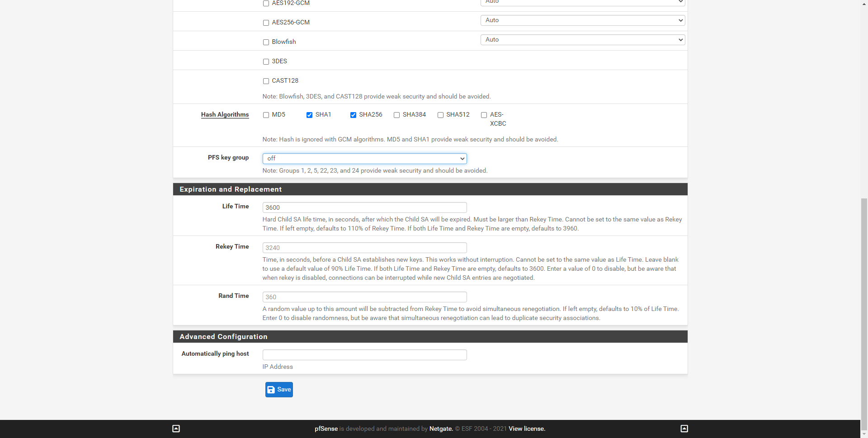Open the View license link
Image resolution: width=868 pixels, height=438 pixels.
[527, 429]
